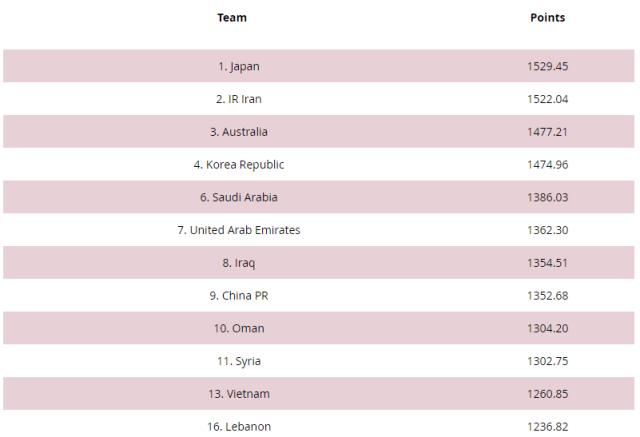This screenshot has width=640, height=437.
Task: Click the Team column header
Action: tap(232, 18)
